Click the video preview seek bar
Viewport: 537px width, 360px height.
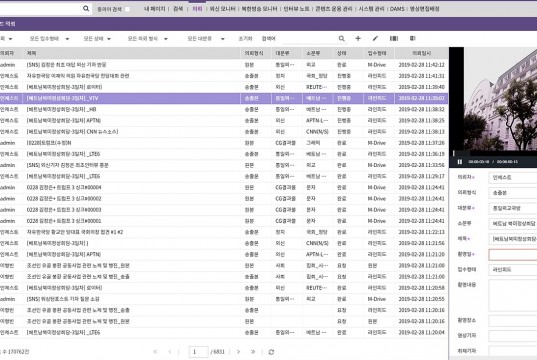point(495,153)
